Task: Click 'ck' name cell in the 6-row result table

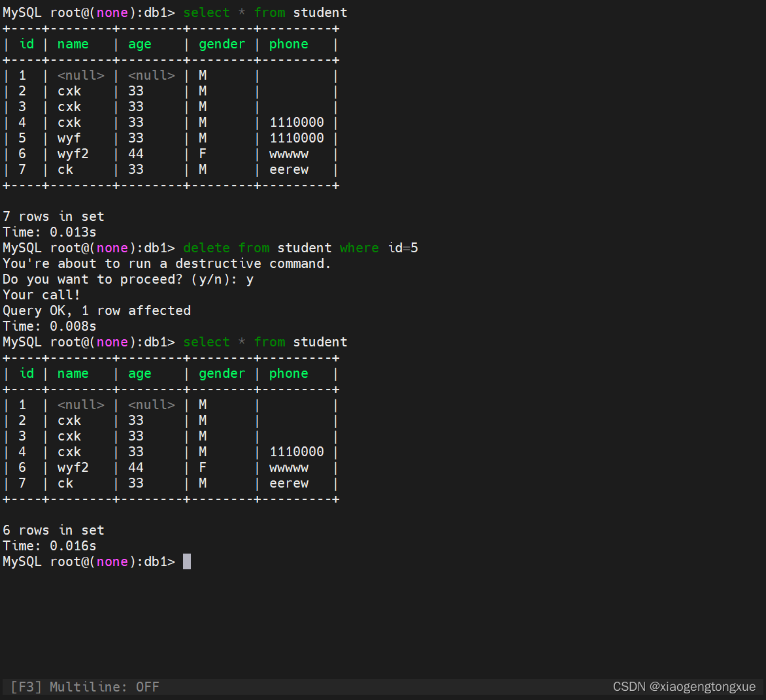Action: pos(65,483)
